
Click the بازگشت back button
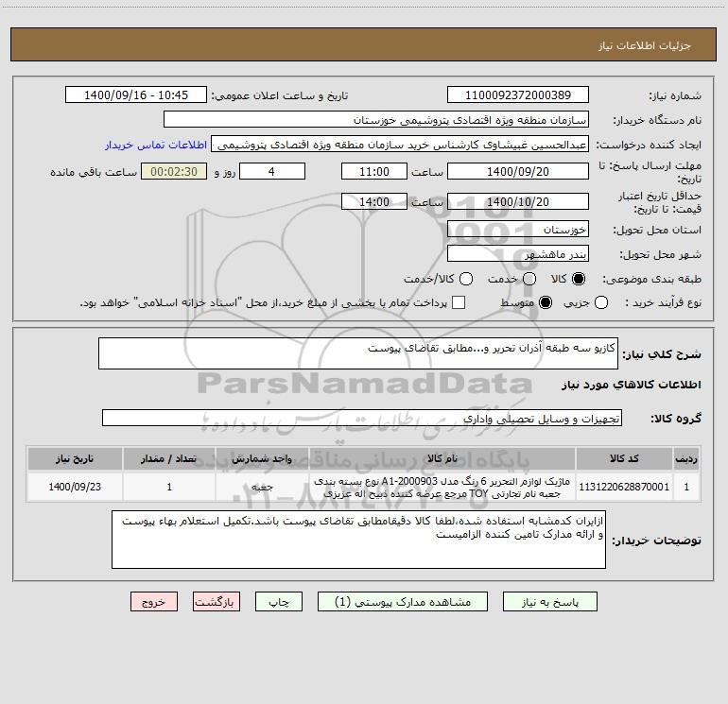pos(217,602)
